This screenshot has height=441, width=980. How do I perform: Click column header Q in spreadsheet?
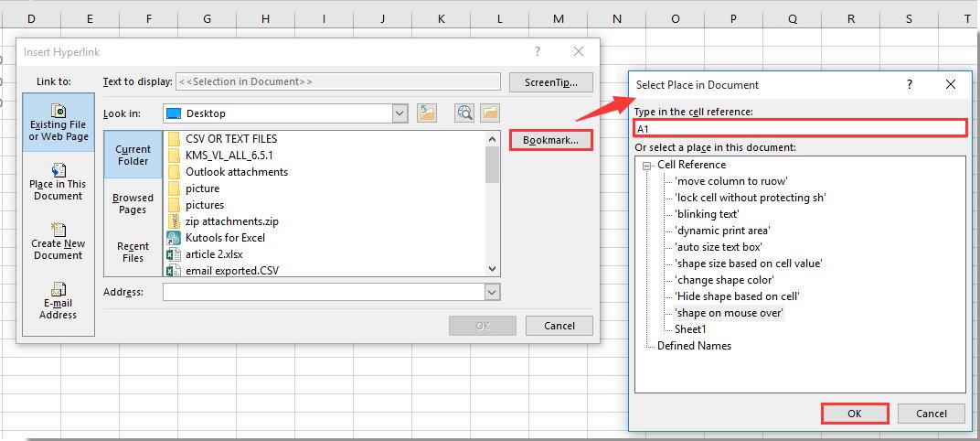[x=793, y=19]
